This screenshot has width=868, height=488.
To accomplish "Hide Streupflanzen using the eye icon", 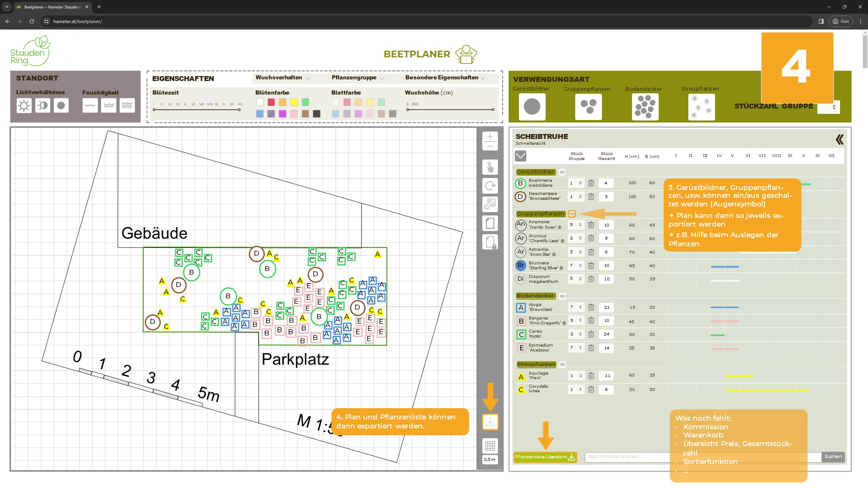I will coord(562,365).
